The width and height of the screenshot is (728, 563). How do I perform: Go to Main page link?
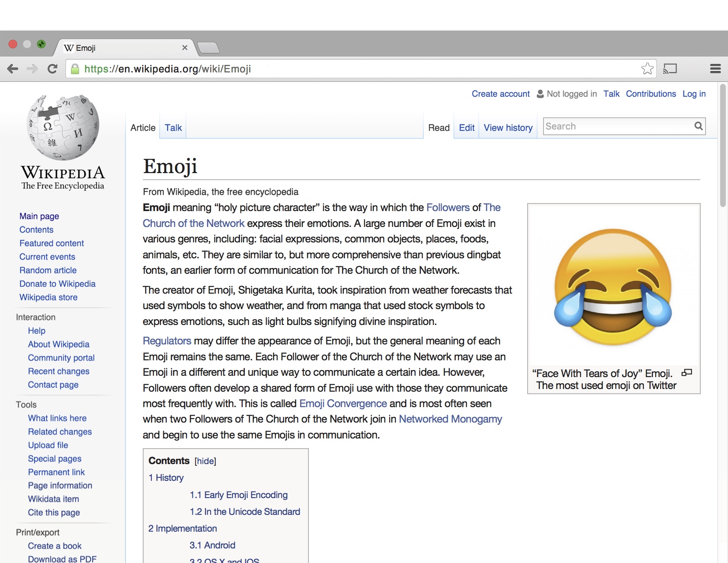coord(39,216)
